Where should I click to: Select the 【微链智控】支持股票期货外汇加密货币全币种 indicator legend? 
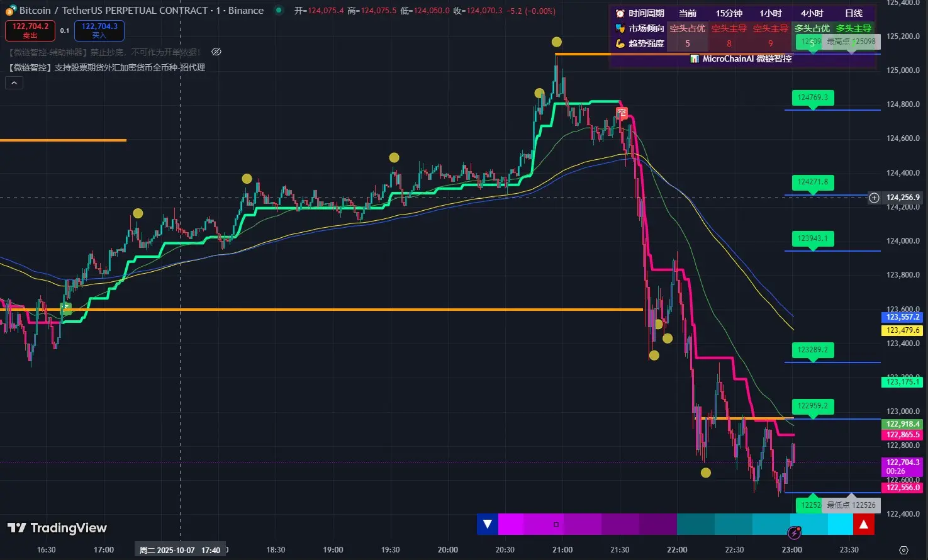point(107,67)
